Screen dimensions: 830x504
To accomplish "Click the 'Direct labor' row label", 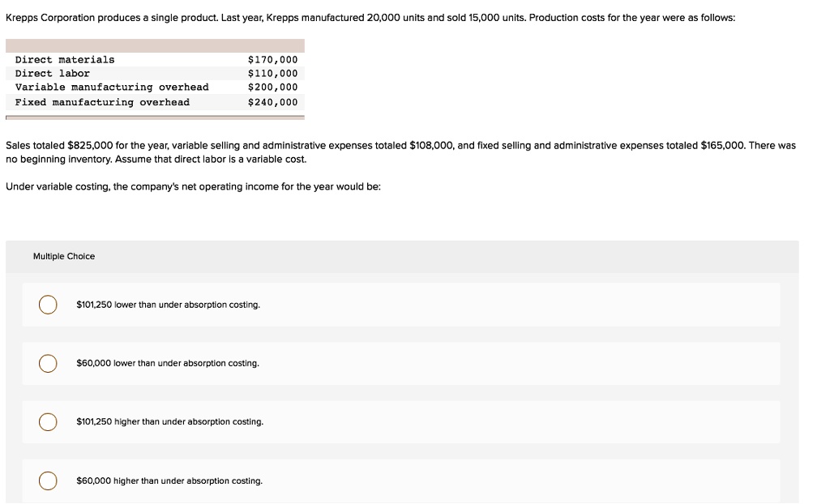I will pos(53,74).
